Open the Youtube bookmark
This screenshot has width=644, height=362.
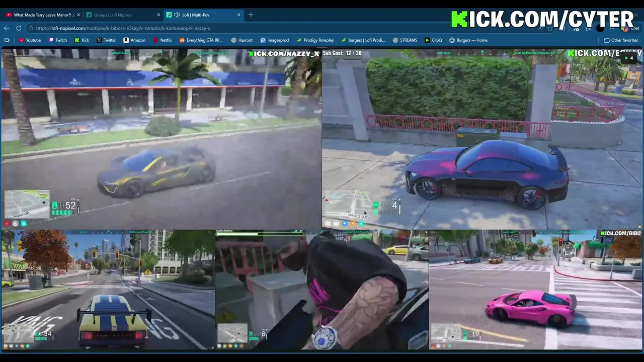click(30, 40)
